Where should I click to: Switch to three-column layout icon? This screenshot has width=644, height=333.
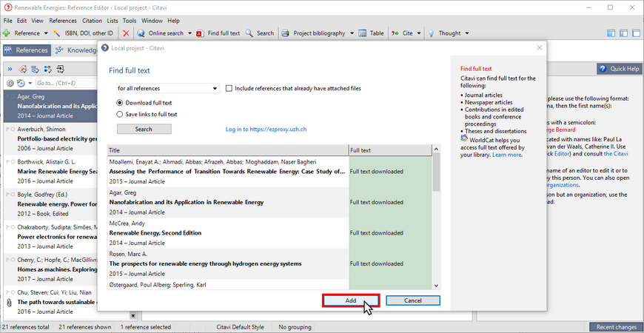coord(611,33)
